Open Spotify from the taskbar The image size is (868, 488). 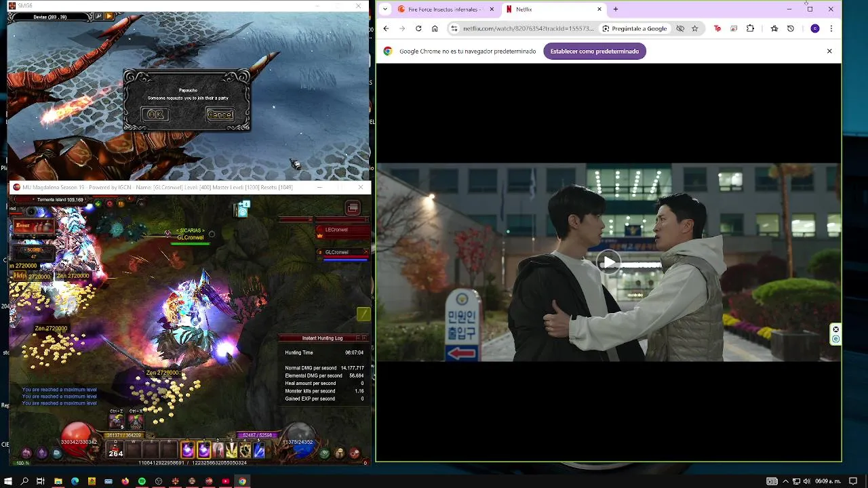pos(142,481)
